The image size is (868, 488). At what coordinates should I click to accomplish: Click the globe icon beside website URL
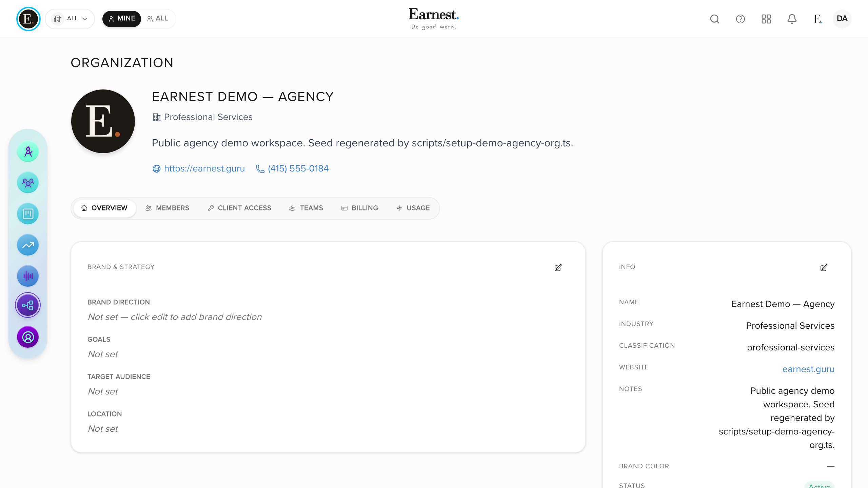[x=156, y=169]
